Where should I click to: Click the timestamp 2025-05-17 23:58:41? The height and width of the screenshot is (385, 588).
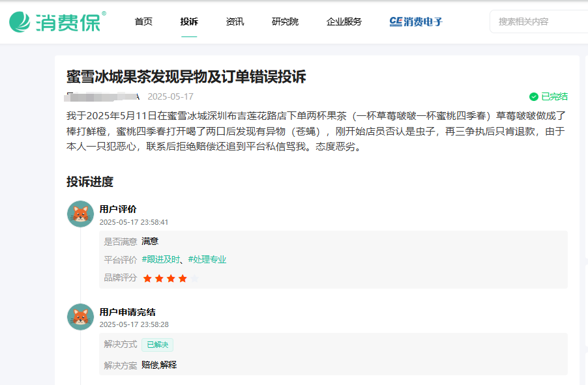tap(134, 222)
